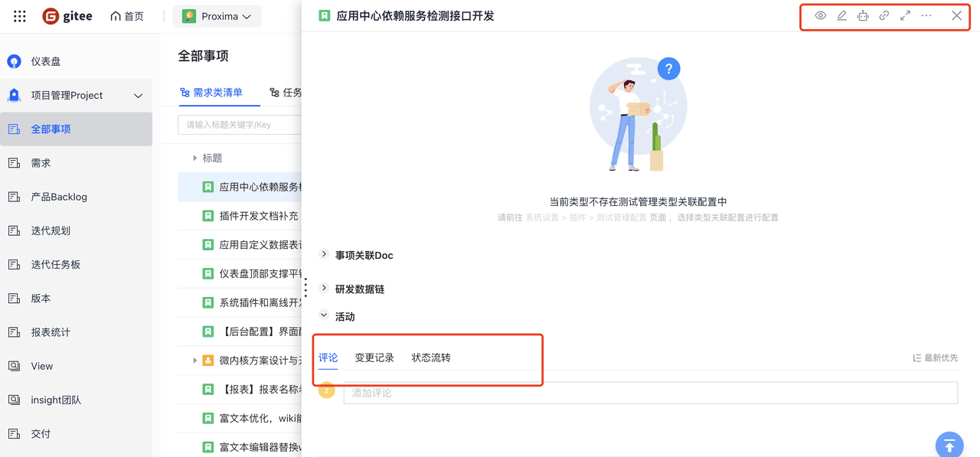Viewport: 980px width, 457px height.
Task: Open the apps grid launcher icon
Action: [20, 16]
